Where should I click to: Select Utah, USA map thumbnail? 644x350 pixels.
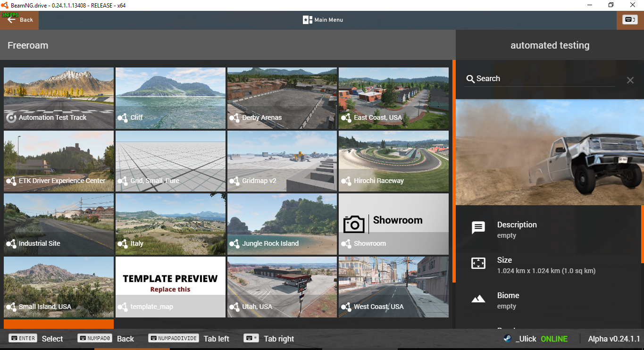coord(282,287)
